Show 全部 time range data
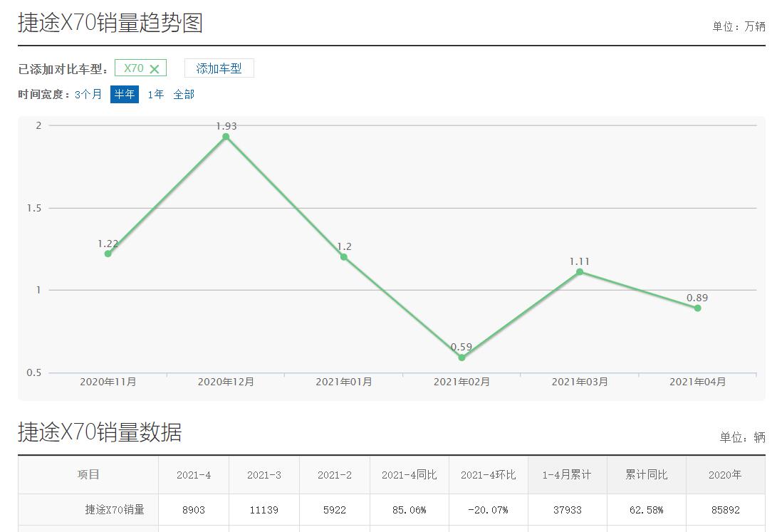772x532 pixels. coord(184,94)
